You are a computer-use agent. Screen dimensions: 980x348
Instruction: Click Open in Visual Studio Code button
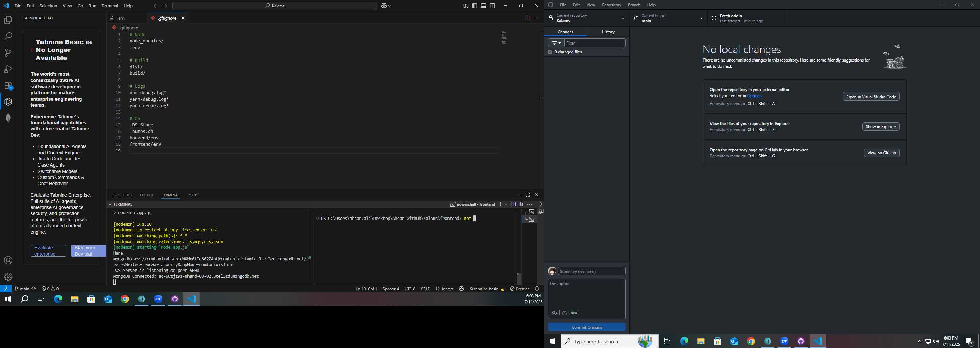tap(871, 97)
